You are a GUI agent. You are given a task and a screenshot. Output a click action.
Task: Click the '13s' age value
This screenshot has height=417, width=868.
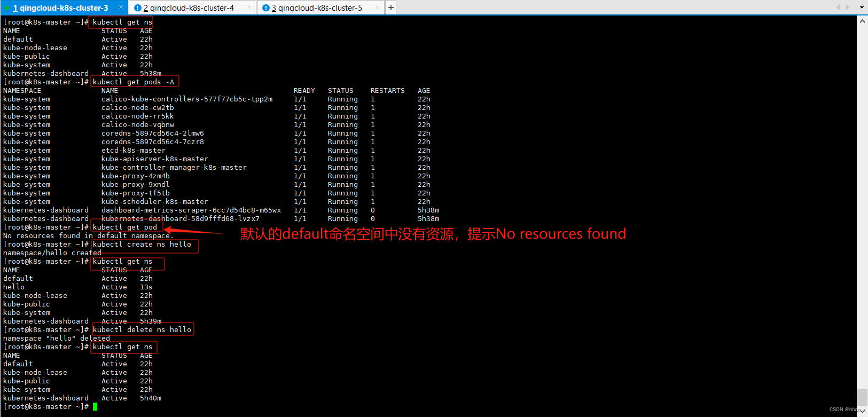click(146, 287)
